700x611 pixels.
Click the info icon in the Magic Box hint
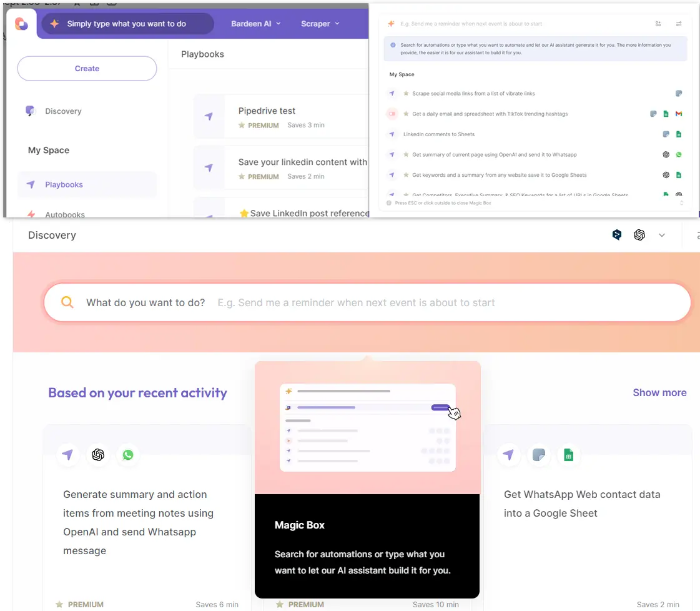point(393,45)
